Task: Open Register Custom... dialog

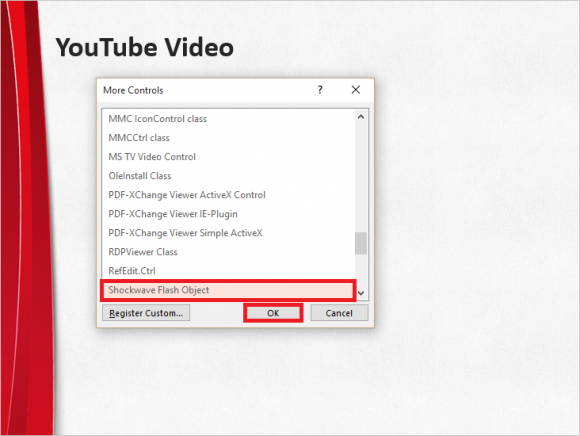Action: tap(146, 313)
